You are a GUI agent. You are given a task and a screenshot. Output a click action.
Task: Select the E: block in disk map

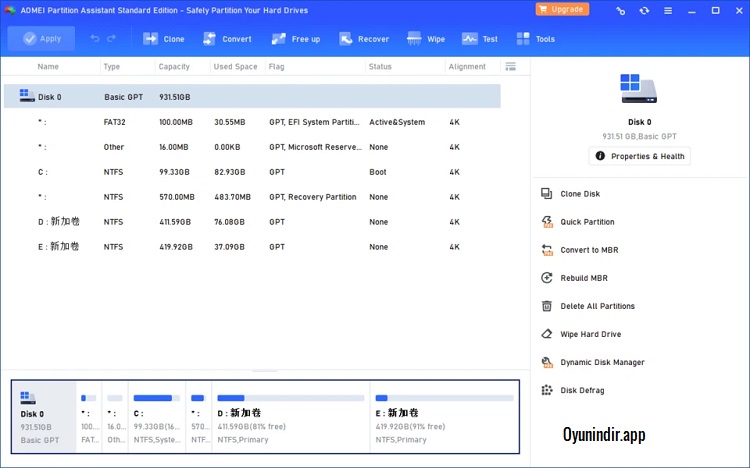(x=444, y=417)
